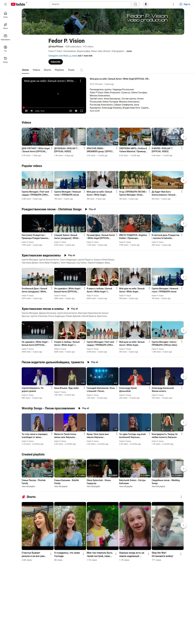Show next in Песни водителя-дальнобойщика row
Viewport: 195px width, 644px height.
pyautogui.click(x=183, y=376)
